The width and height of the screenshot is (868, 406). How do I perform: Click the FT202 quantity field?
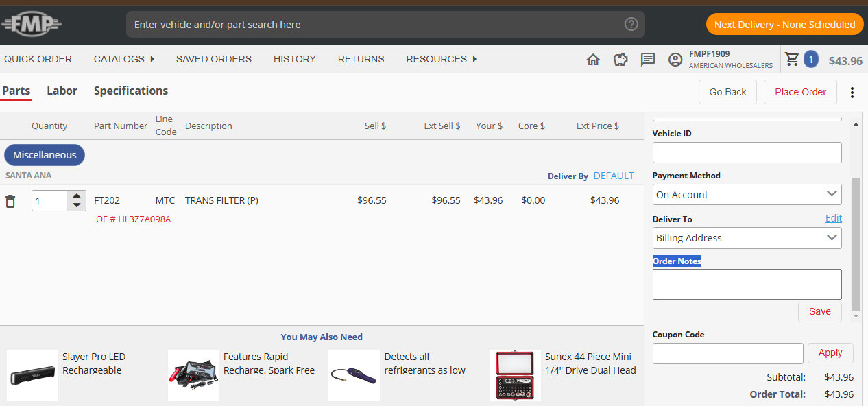pos(50,201)
